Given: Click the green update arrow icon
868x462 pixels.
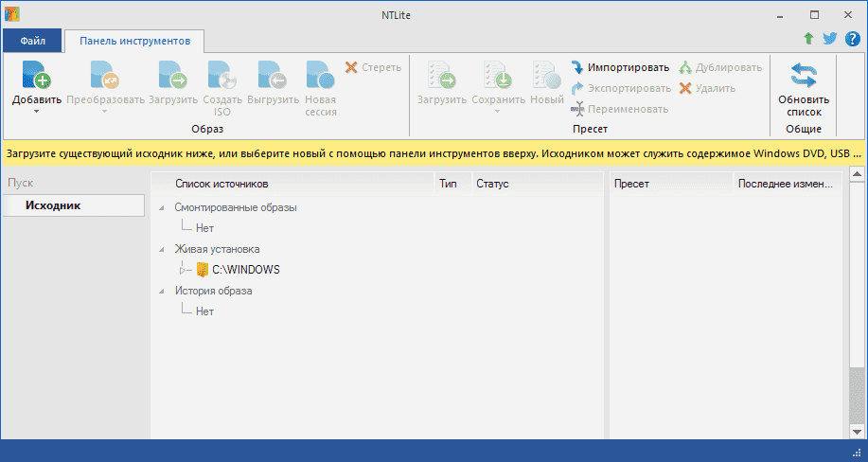Looking at the screenshot, I should 807,39.
